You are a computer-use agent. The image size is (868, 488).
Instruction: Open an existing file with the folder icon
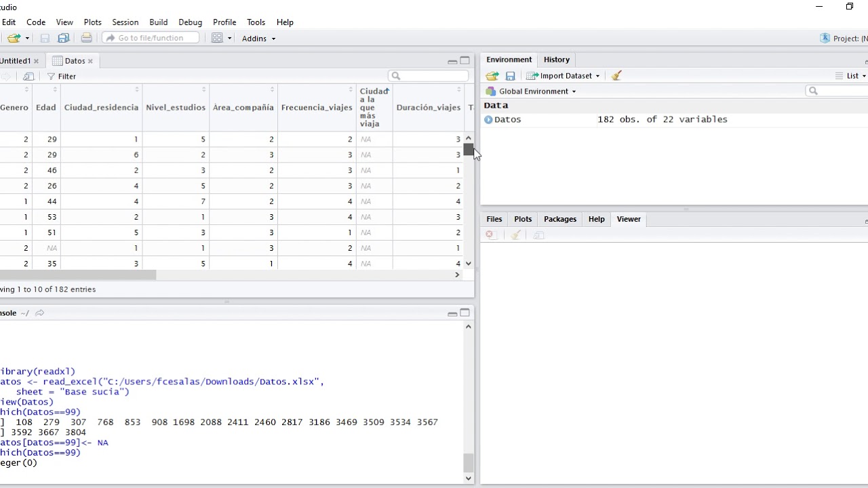(14, 39)
